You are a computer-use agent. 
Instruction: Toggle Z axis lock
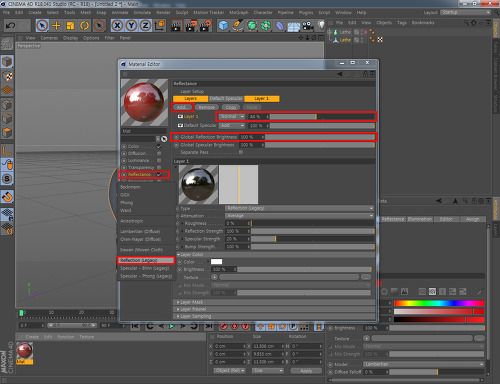(145, 25)
